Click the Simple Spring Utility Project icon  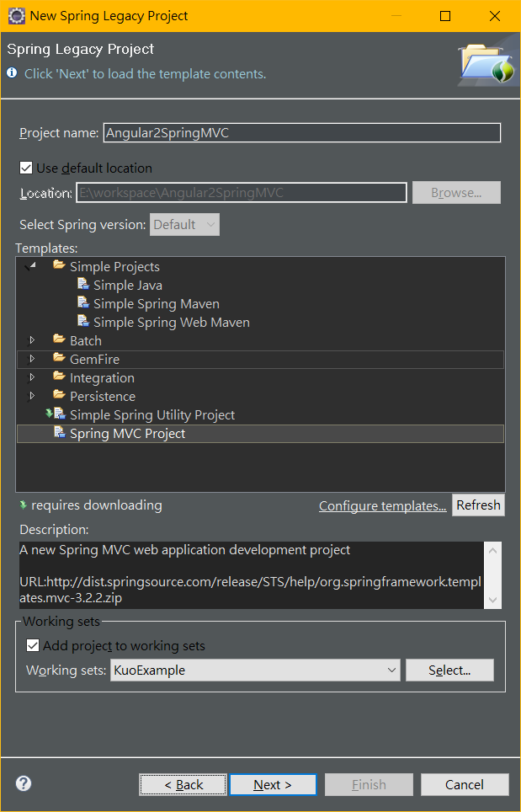(60, 414)
